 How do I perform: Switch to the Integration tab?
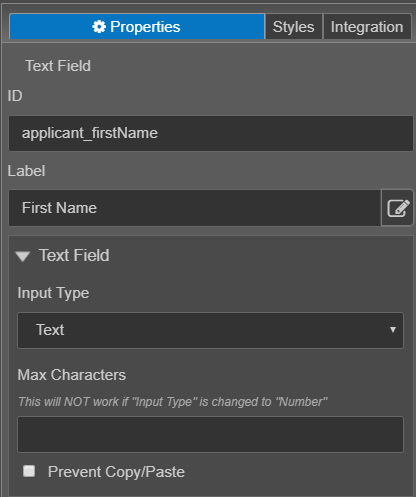click(367, 27)
